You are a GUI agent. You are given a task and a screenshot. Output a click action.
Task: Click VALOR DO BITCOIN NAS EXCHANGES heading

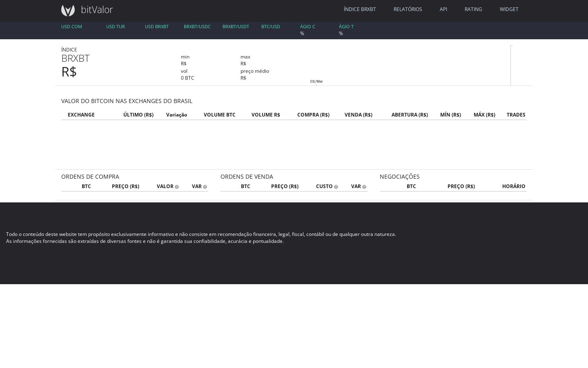[127, 101]
